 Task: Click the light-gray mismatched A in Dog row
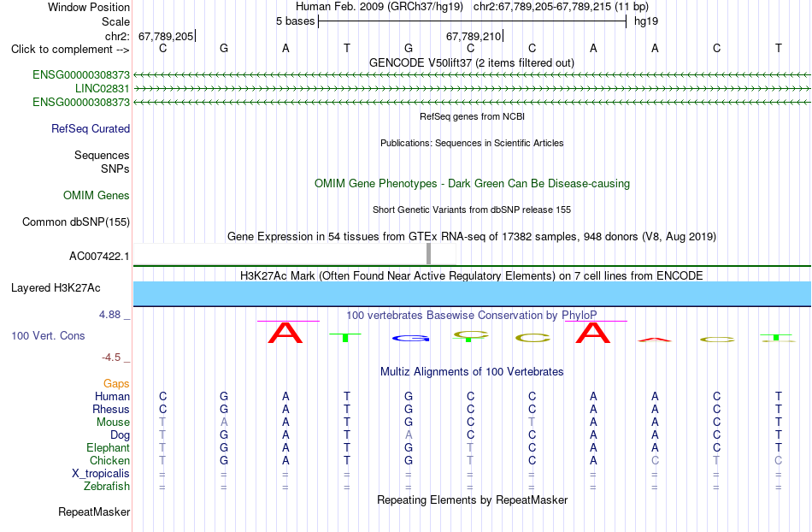tap(409, 435)
